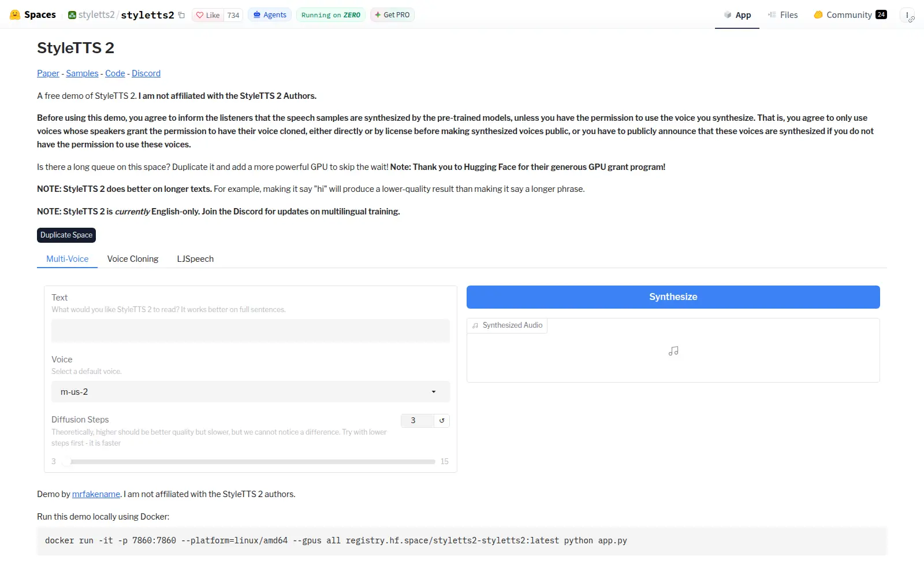This screenshot has width=924, height=578.
Task: Open the styletts2 space title link
Action: pos(147,15)
